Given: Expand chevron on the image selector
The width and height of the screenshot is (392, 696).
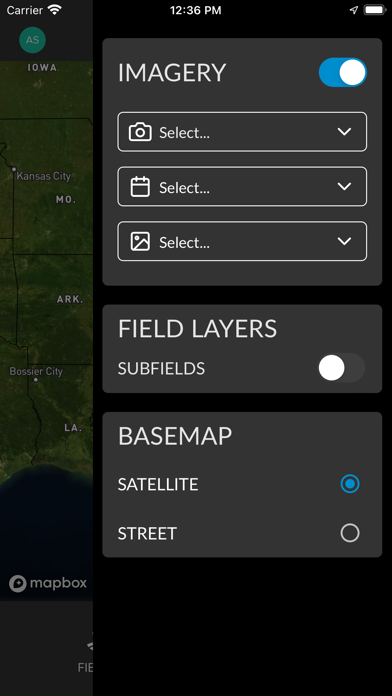Looking at the screenshot, I should (344, 241).
